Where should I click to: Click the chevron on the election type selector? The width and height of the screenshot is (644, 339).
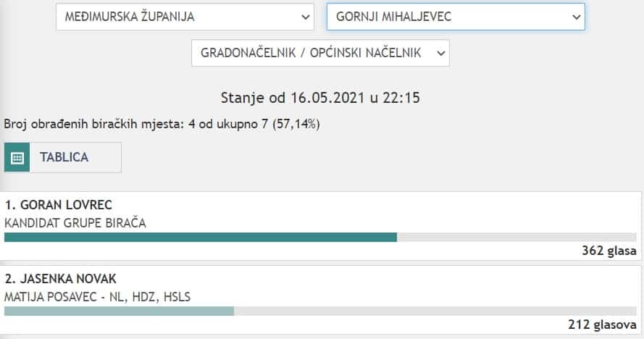pos(439,53)
